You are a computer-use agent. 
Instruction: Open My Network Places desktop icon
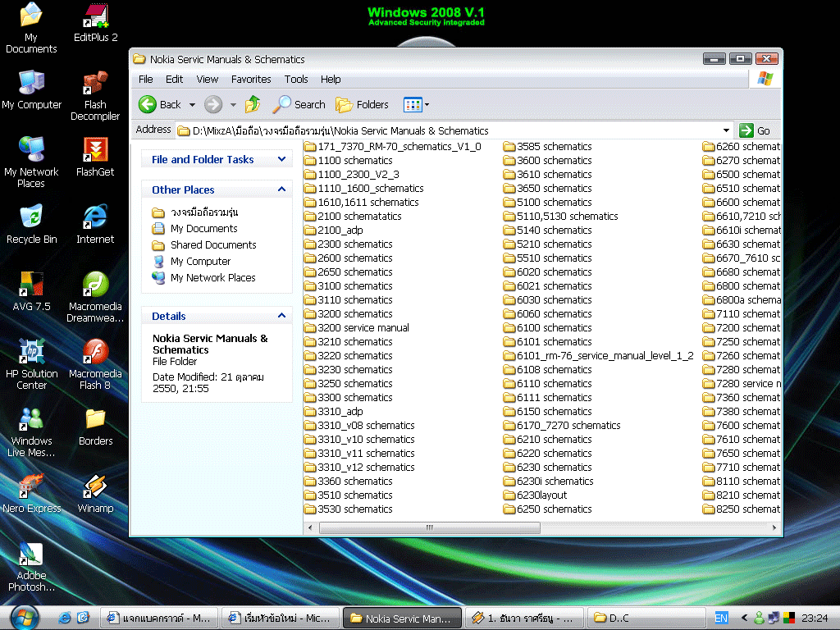click(31, 162)
